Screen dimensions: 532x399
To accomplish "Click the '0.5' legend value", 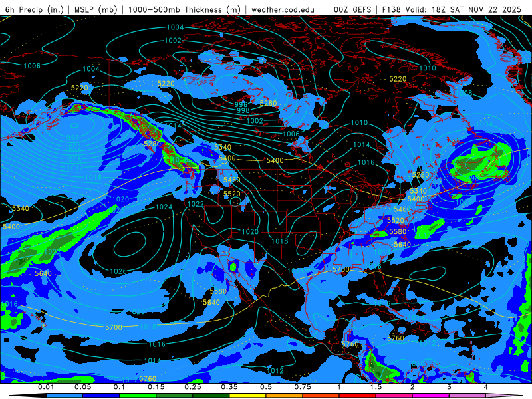I will coord(266,387).
